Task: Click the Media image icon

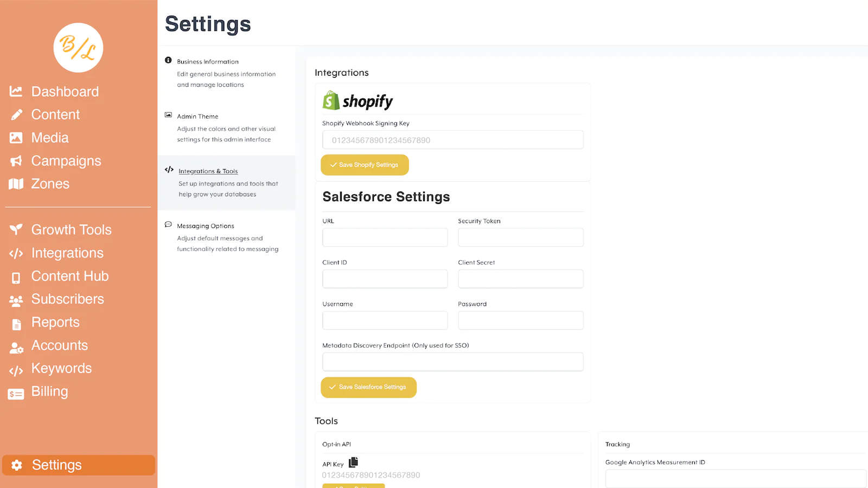Action: [16, 138]
